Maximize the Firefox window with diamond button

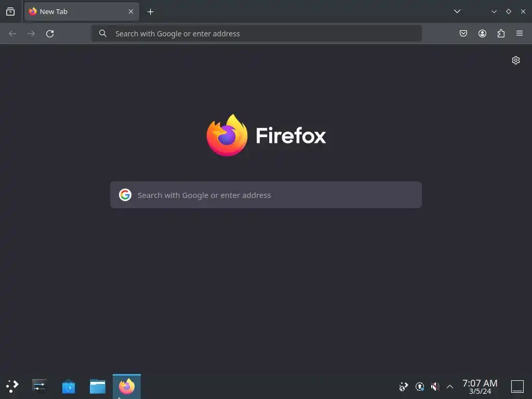click(x=509, y=11)
